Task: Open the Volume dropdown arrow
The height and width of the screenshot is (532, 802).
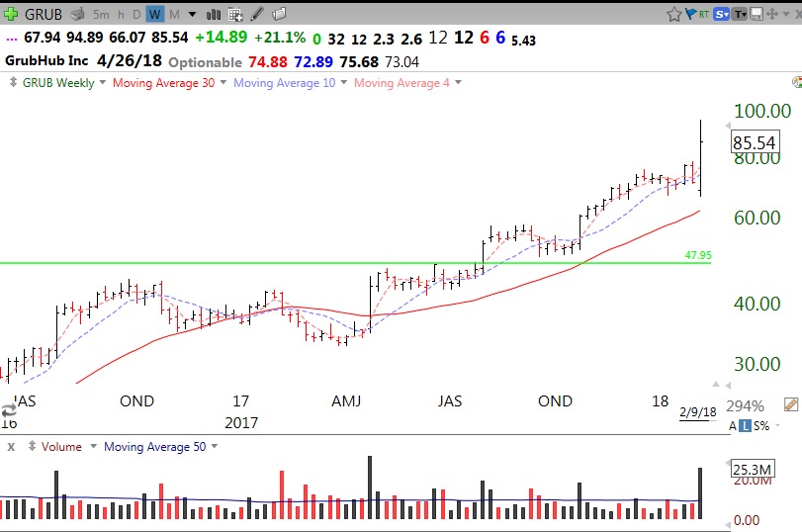Action: point(93,446)
